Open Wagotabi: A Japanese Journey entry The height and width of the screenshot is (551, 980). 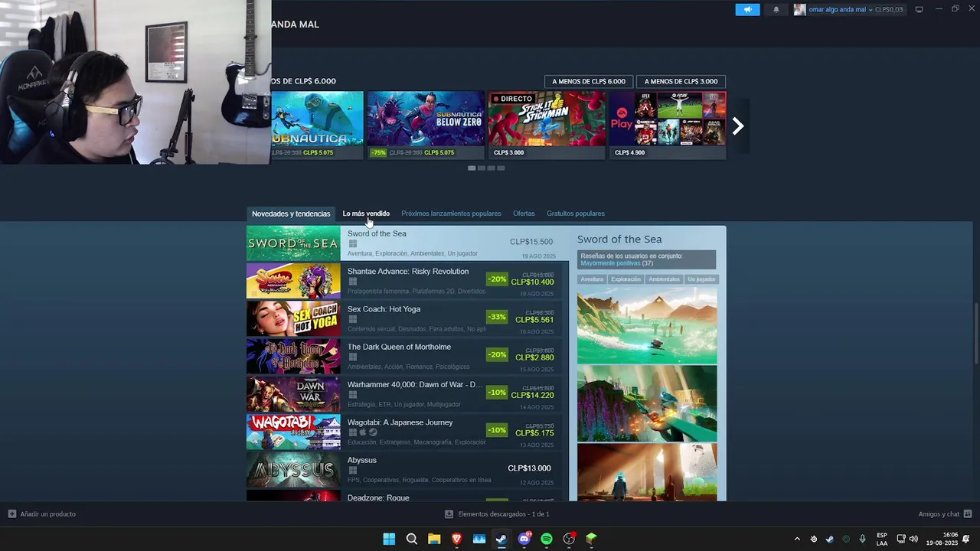[403, 432]
